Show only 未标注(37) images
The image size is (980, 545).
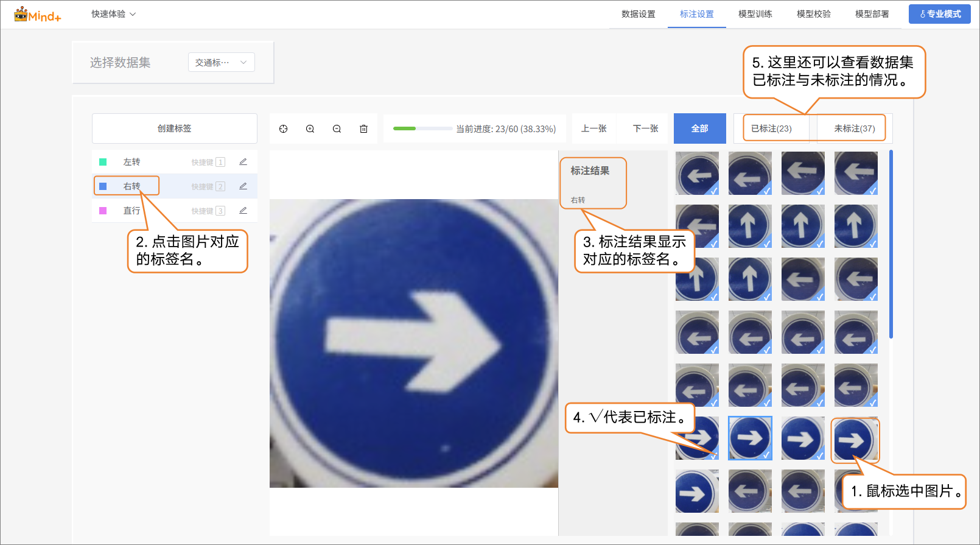pyautogui.click(x=854, y=128)
